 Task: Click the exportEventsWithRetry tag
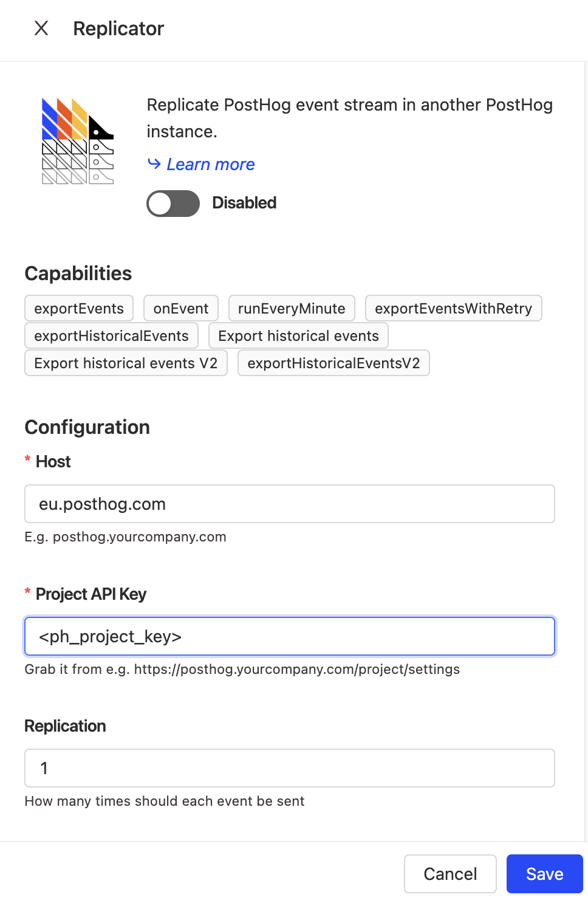click(453, 308)
